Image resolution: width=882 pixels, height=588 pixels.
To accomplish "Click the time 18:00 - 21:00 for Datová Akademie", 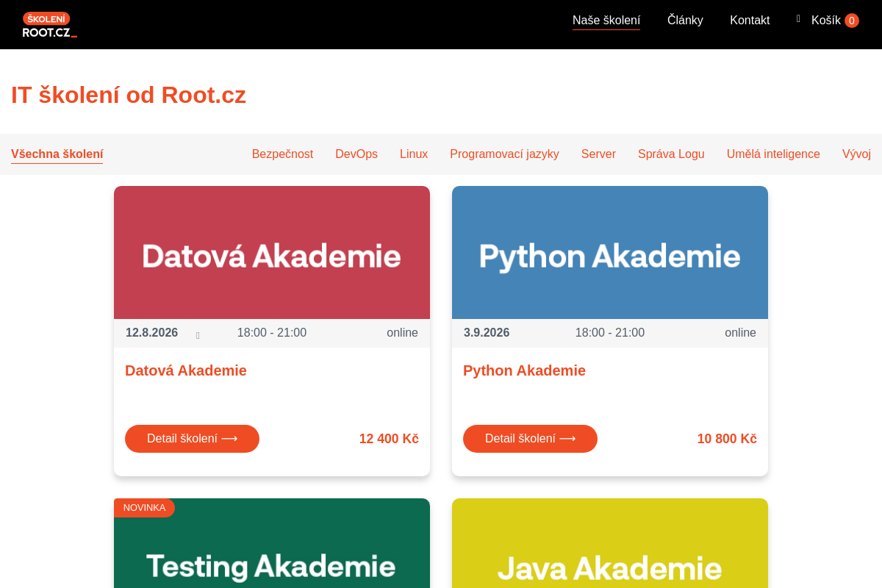I will point(272,333).
